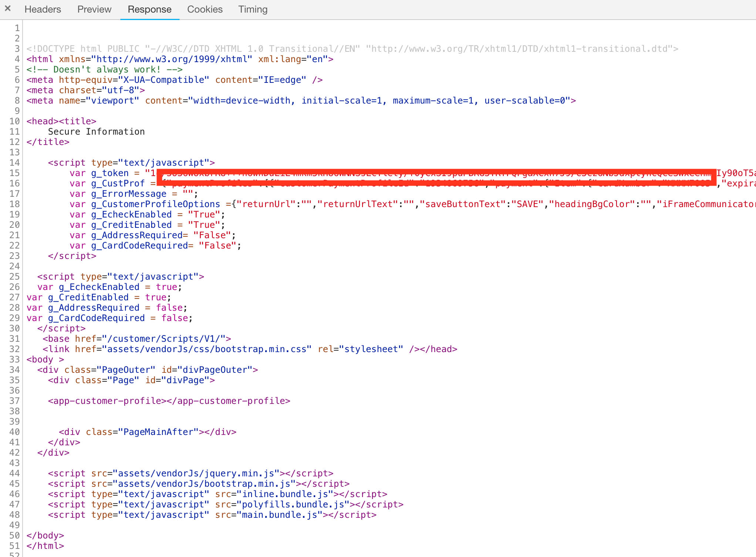756x557 pixels.
Task: Click the g_CustProf variable name
Action: coord(118,183)
